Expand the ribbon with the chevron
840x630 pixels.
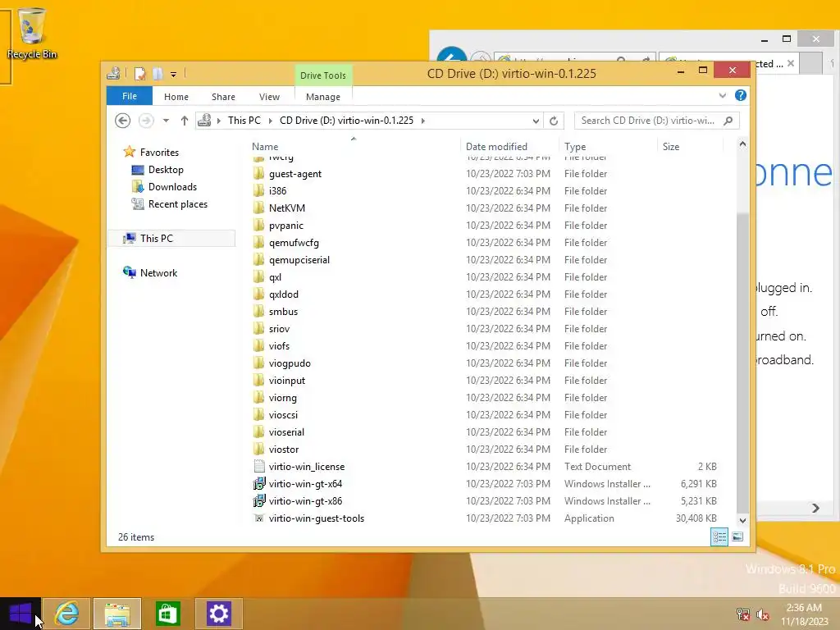click(x=723, y=96)
